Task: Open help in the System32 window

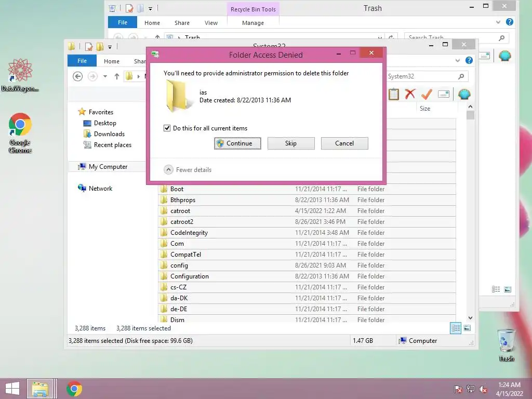Action: click(x=469, y=60)
